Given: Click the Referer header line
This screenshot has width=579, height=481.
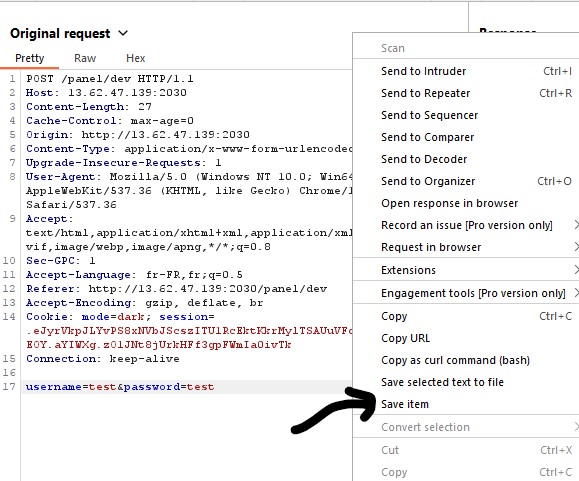Looking at the screenshot, I should click(177, 289).
